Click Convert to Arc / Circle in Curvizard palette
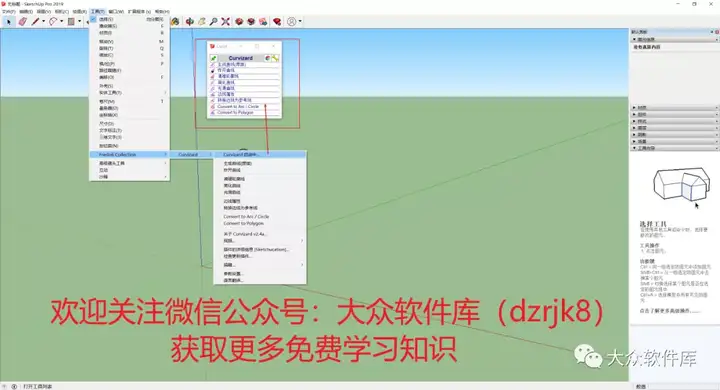This screenshot has width=720, height=390. 245,107
